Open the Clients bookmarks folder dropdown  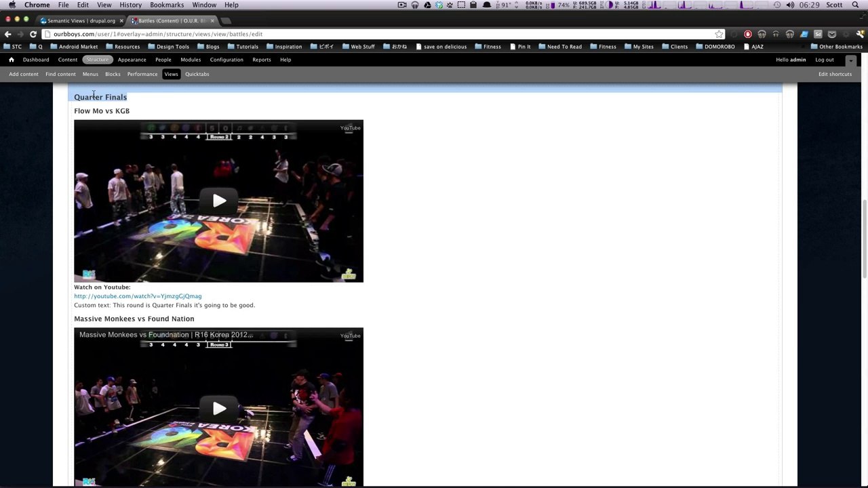[674, 47]
